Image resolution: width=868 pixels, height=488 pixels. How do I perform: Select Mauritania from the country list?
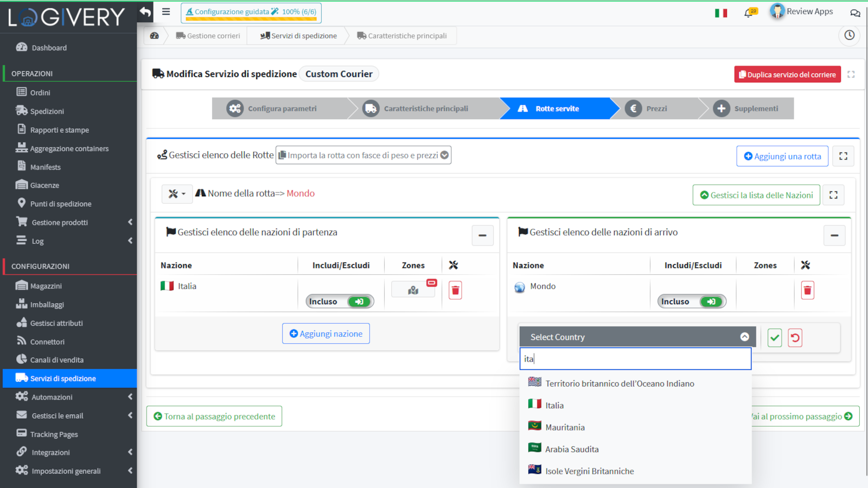(635, 427)
